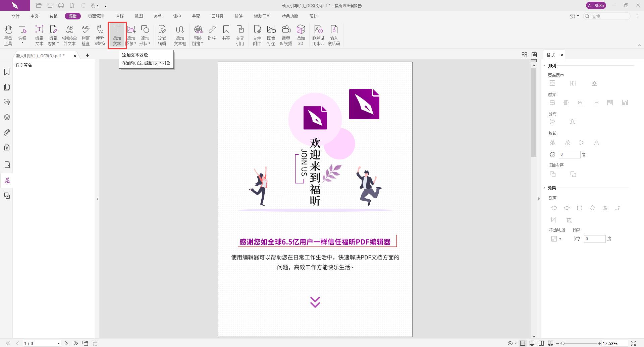Select the Hand tool (手型工具)
This screenshot has width=644, height=347.
tap(8, 35)
